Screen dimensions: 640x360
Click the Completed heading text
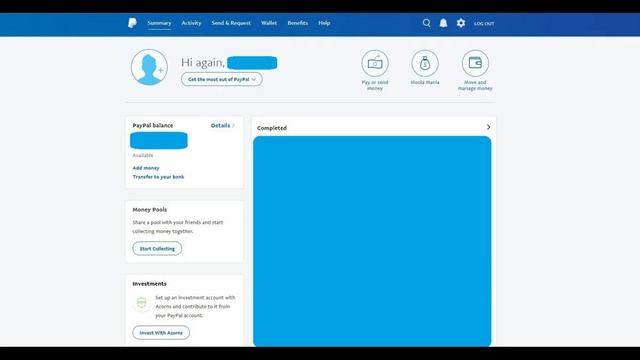click(x=272, y=128)
